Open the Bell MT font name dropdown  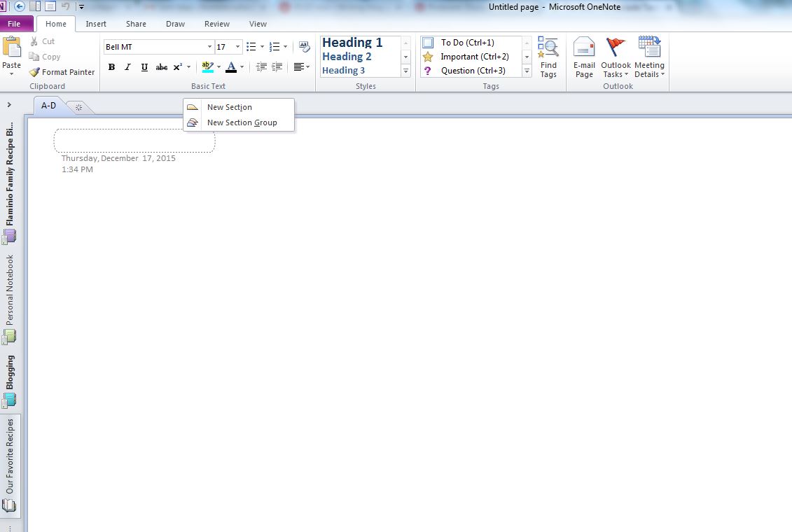[209, 47]
